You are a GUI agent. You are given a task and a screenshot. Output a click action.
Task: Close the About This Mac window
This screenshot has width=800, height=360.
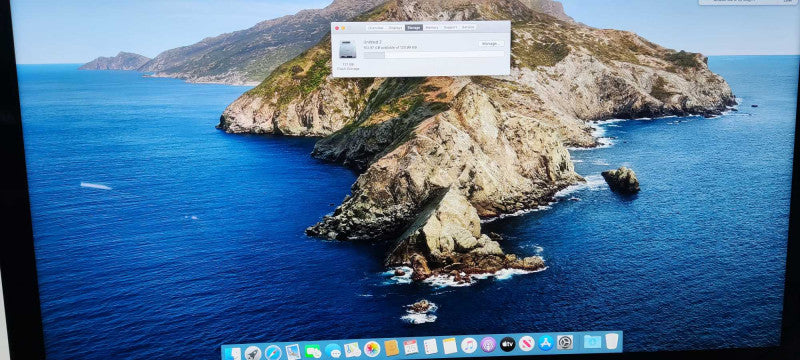pyautogui.click(x=337, y=28)
